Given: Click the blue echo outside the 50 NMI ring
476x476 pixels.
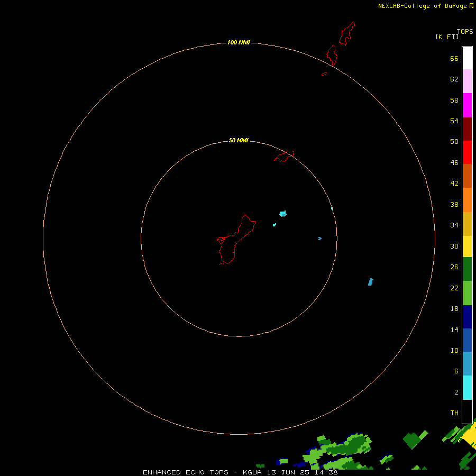Looking at the screenshot, I should [x=370, y=282].
